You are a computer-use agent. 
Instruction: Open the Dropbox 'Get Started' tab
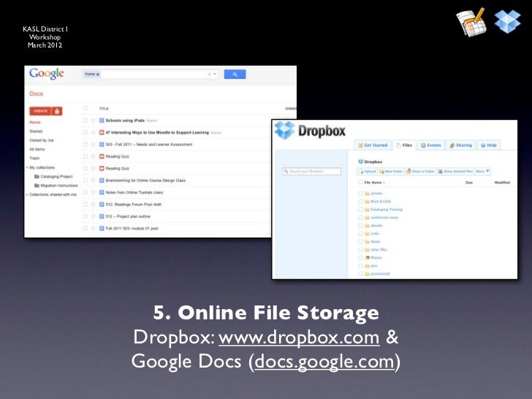click(x=373, y=145)
